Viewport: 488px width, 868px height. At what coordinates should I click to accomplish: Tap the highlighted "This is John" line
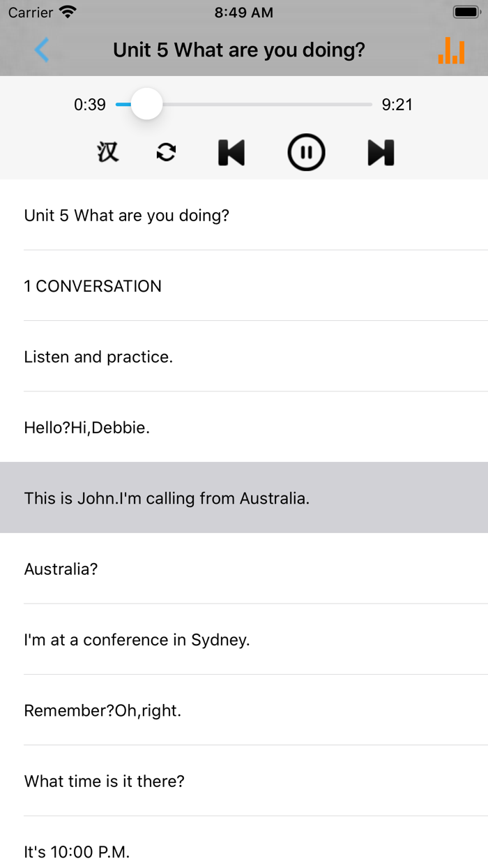pos(167,498)
